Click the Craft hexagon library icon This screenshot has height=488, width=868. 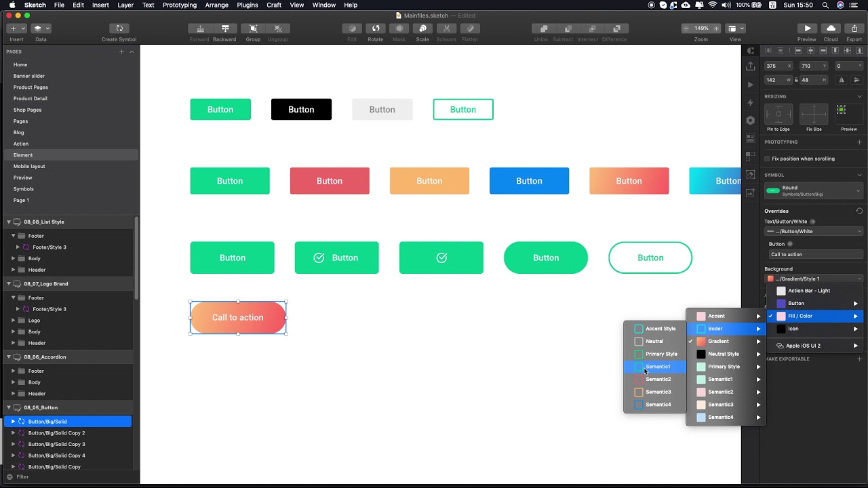point(750,121)
